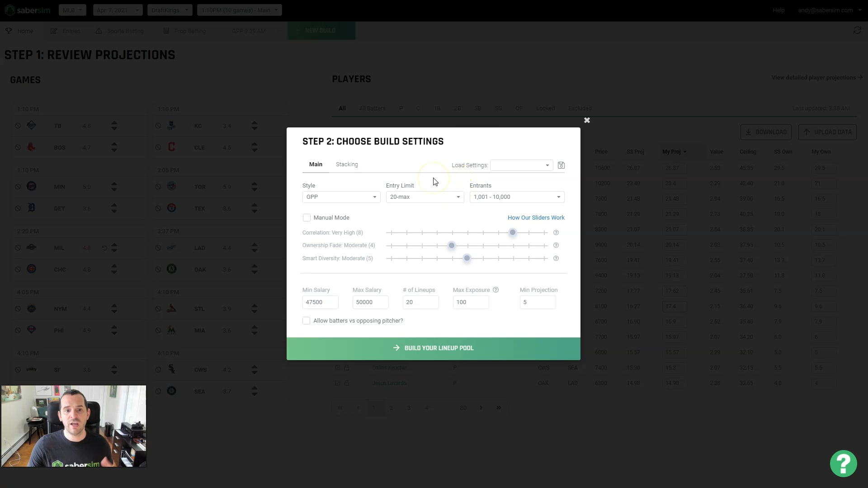
Task: Click the exclude icon next to STL
Action: (x=158, y=309)
